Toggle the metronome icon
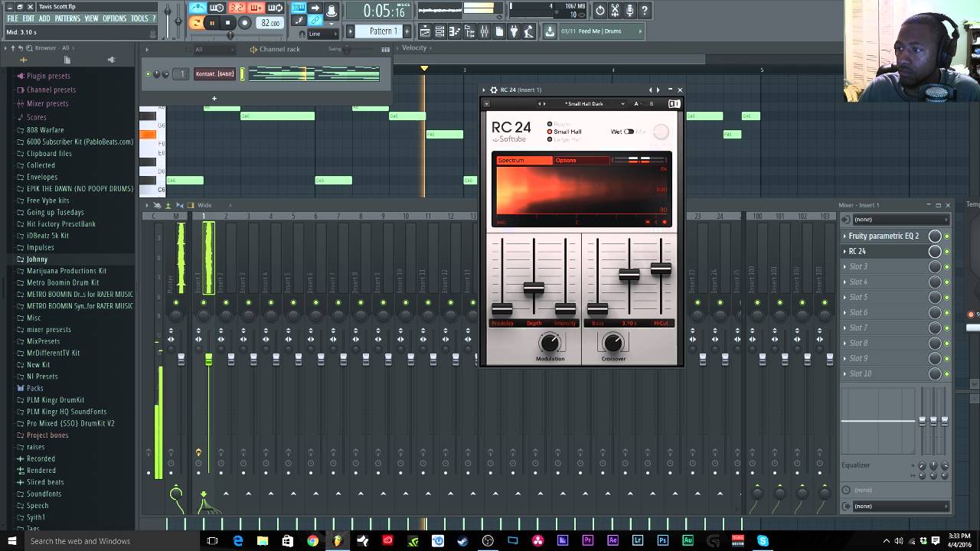Viewport: 980px width, 551px height. pyautogui.click(x=198, y=8)
